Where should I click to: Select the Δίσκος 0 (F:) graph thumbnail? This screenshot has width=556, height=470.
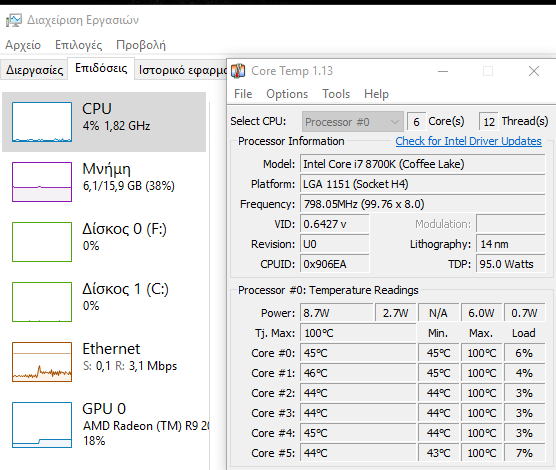point(42,242)
